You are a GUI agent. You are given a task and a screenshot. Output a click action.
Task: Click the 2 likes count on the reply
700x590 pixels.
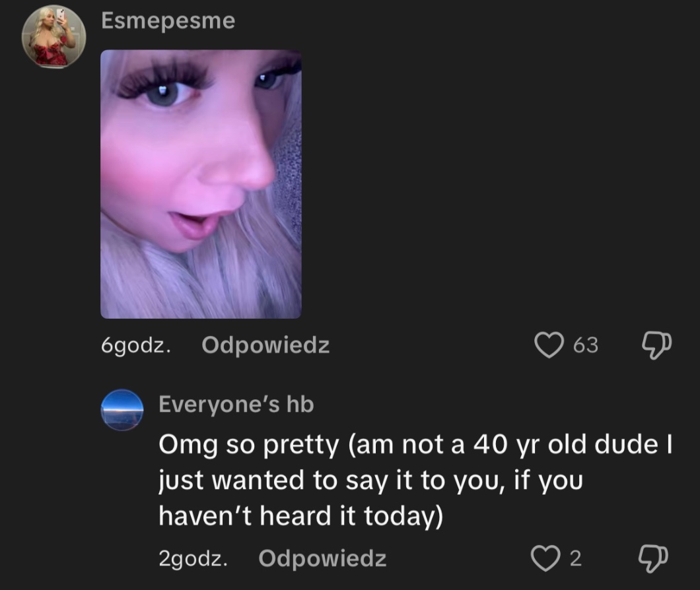[575, 558]
